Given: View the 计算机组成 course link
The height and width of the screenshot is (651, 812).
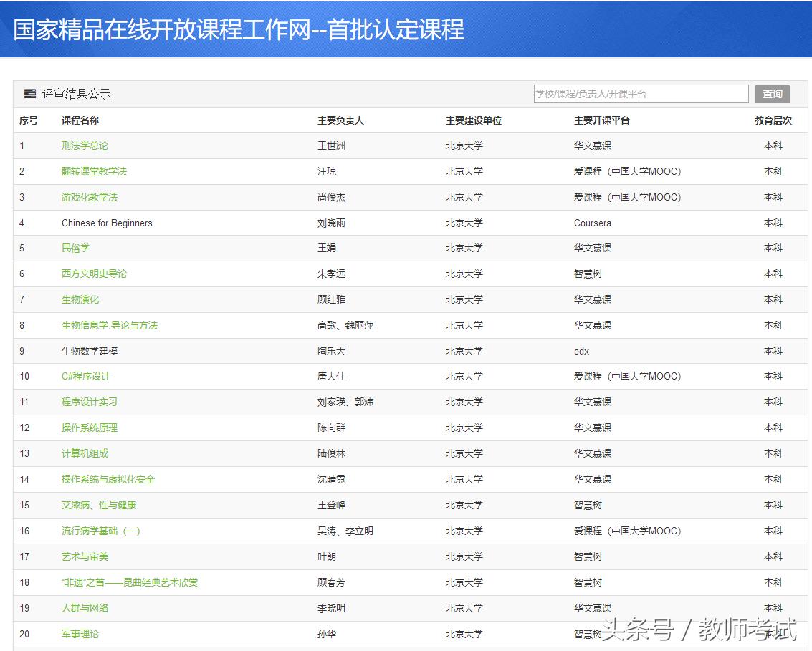Looking at the screenshot, I should (x=84, y=453).
